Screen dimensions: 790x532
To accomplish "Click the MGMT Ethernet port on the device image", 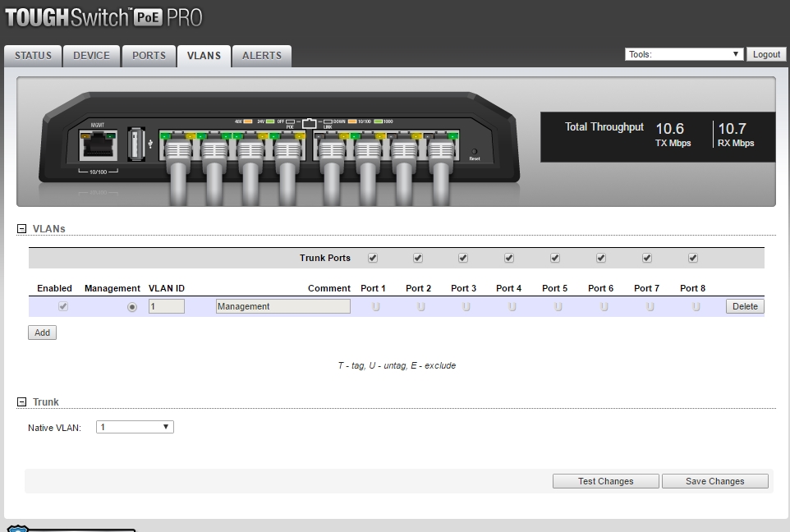I will point(98,145).
